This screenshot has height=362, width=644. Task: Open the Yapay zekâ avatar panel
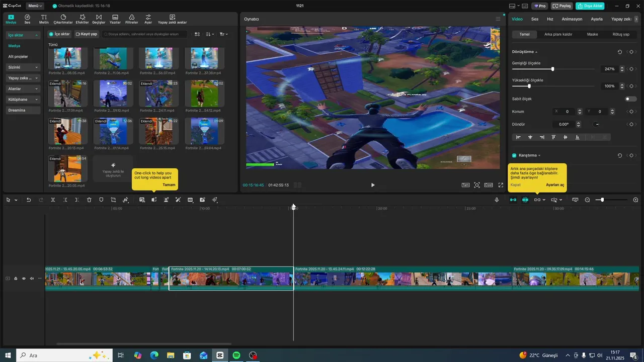tap(173, 19)
